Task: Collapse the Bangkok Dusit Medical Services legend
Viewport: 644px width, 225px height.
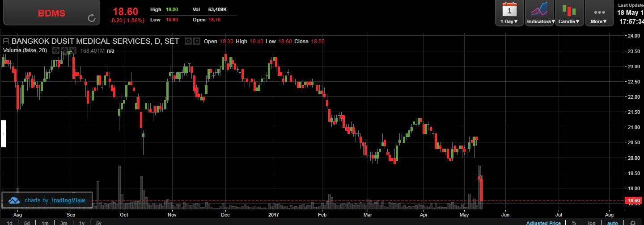Action: (x=6, y=41)
